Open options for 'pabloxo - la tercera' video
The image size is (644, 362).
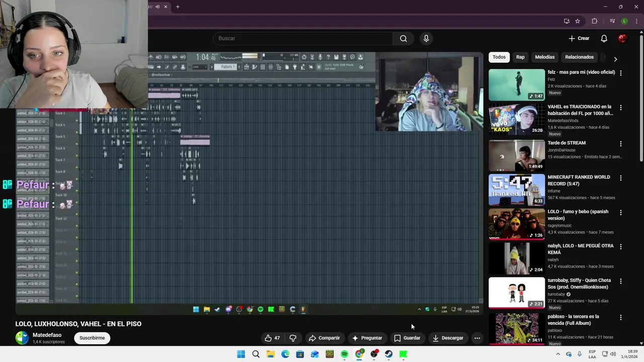[x=620, y=318]
